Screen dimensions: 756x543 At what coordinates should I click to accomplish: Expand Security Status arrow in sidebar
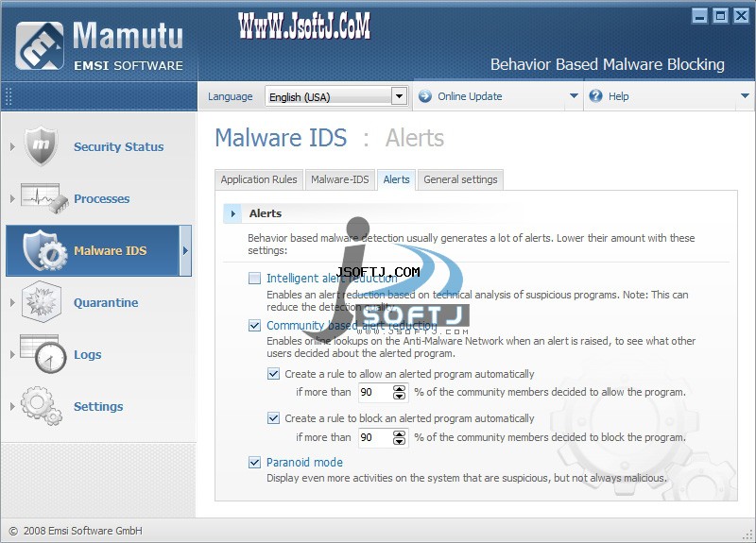pos(12,146)
